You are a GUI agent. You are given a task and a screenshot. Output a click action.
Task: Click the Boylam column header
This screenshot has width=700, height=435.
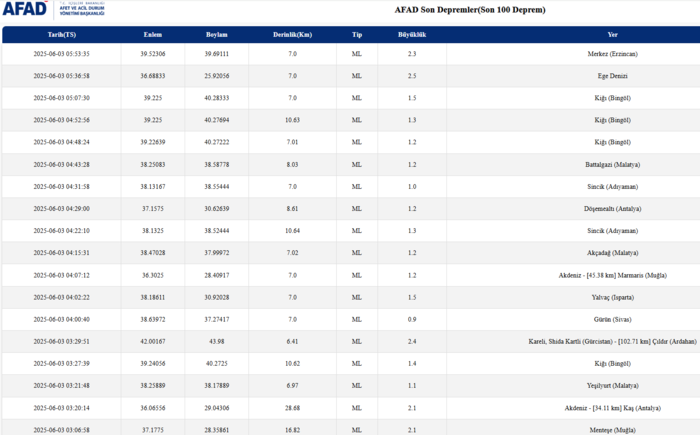217,35
